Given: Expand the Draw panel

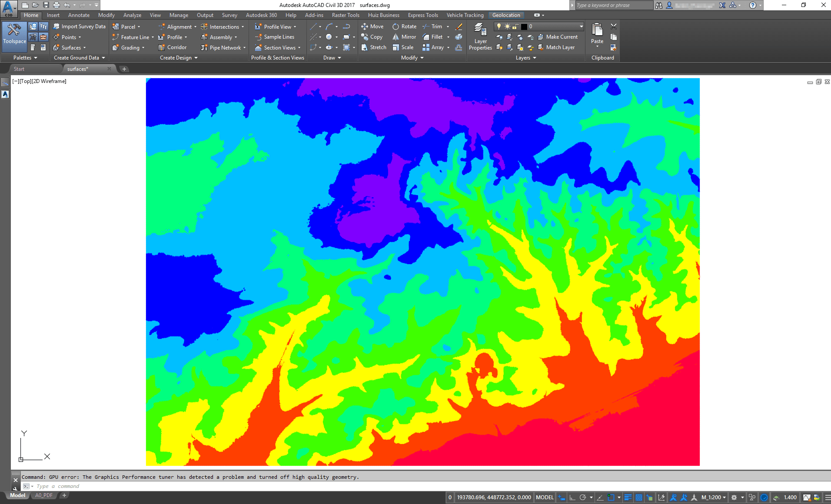Looking at the screenshot, I should click(x=332, y=58).
